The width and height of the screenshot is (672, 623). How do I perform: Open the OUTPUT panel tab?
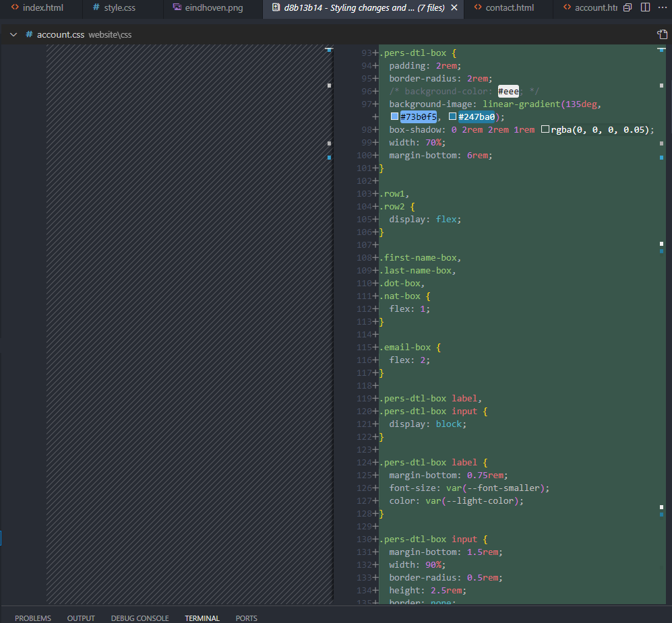81,618
